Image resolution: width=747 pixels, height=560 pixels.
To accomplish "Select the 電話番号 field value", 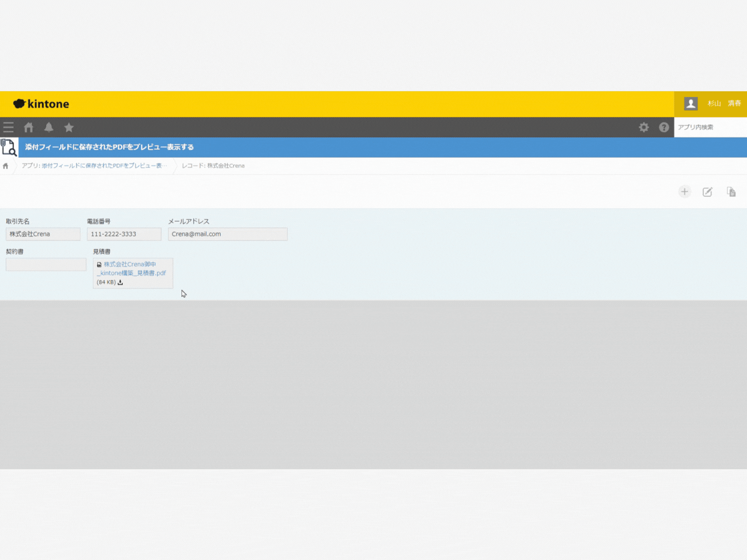I will coord(124,234).
